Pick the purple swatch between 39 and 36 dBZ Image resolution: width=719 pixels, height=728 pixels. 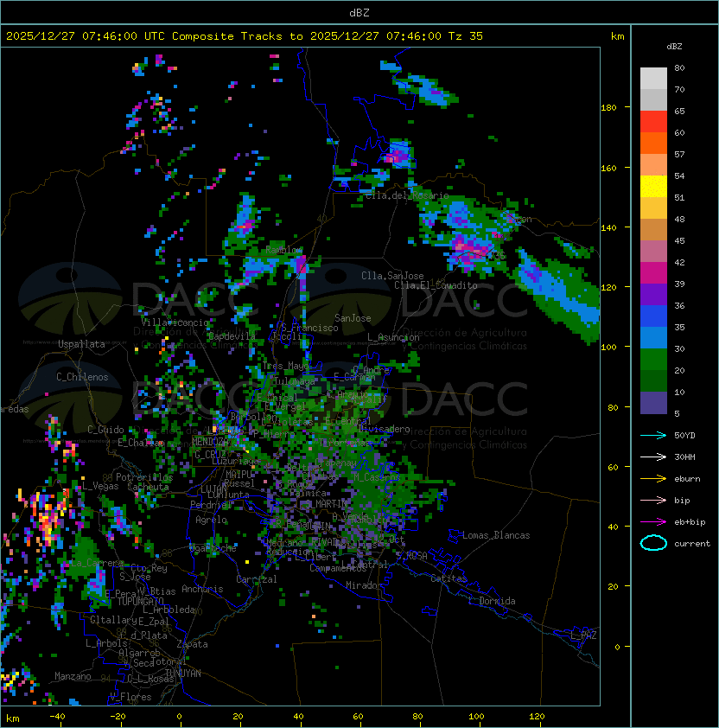[x=653, y=294]
